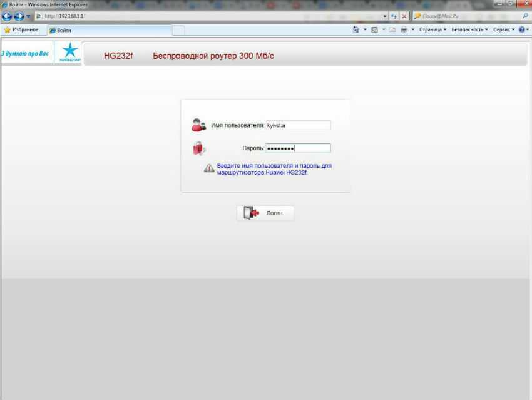Click the Пароль password field

(x=298, y=148)
